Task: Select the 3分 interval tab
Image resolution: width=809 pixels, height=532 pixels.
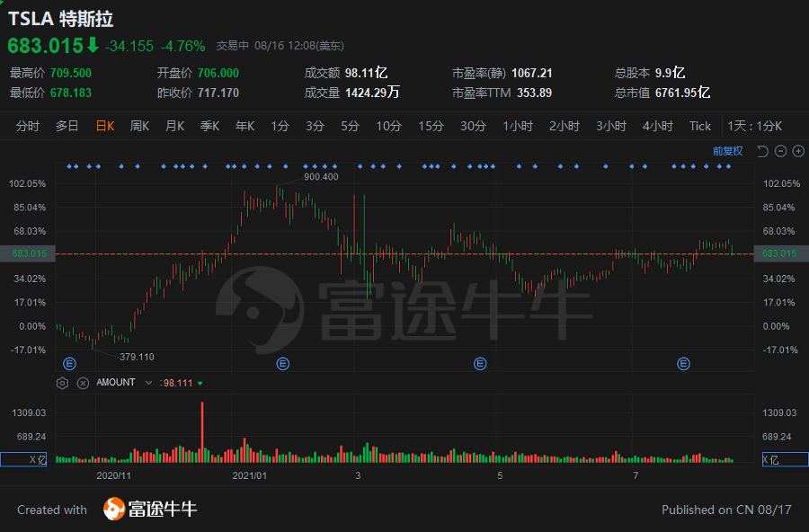Action: [315, 126]
